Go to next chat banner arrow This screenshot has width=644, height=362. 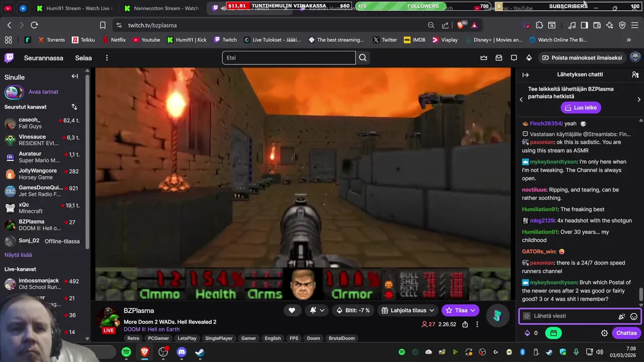(x=639, y=100)
